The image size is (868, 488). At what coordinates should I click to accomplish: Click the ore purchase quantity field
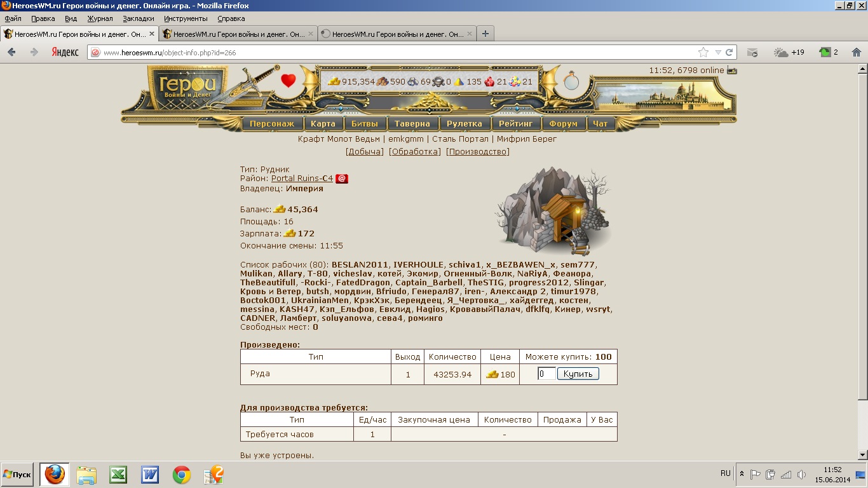click(546, 374)
